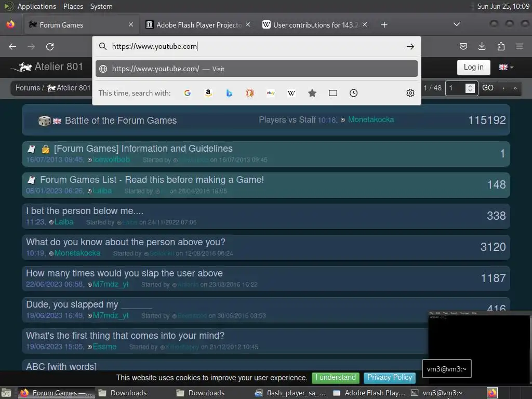
Task: Open the System menu
Action: coord(101,6)
